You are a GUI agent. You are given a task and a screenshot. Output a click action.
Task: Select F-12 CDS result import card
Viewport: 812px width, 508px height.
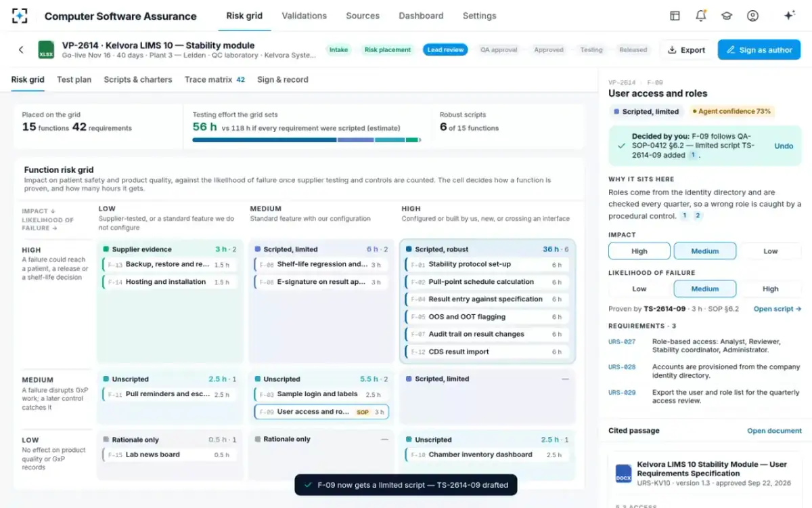tap(487, 352)
